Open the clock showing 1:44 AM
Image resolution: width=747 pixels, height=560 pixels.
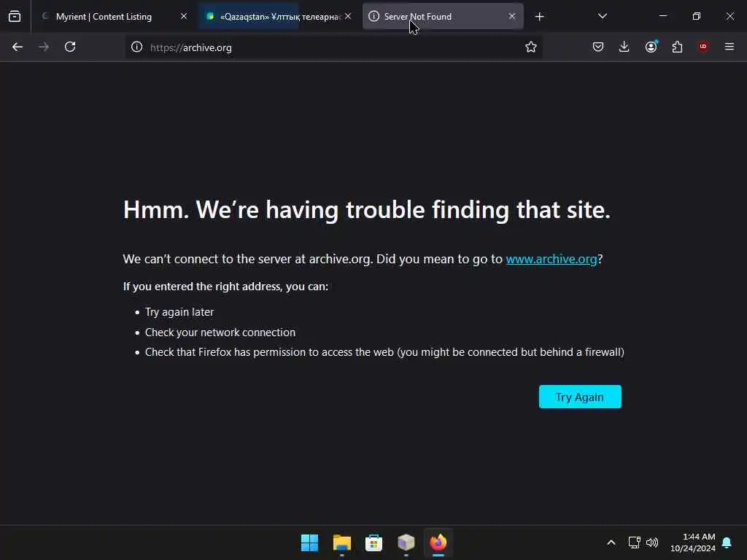click(x=693, y=542)
